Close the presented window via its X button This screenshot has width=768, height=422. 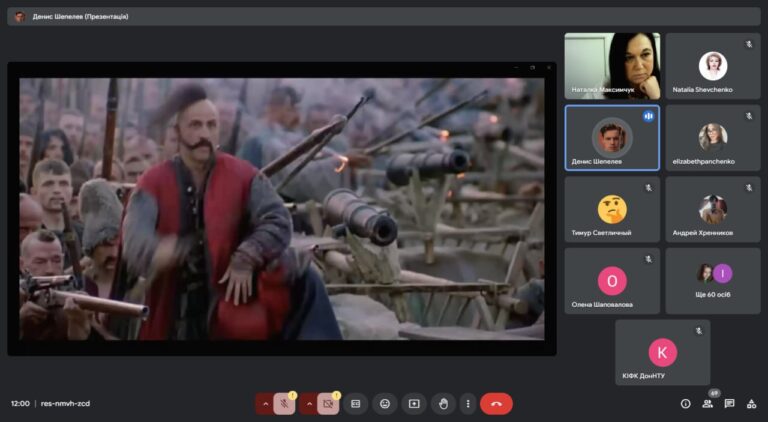pos(548,68)
